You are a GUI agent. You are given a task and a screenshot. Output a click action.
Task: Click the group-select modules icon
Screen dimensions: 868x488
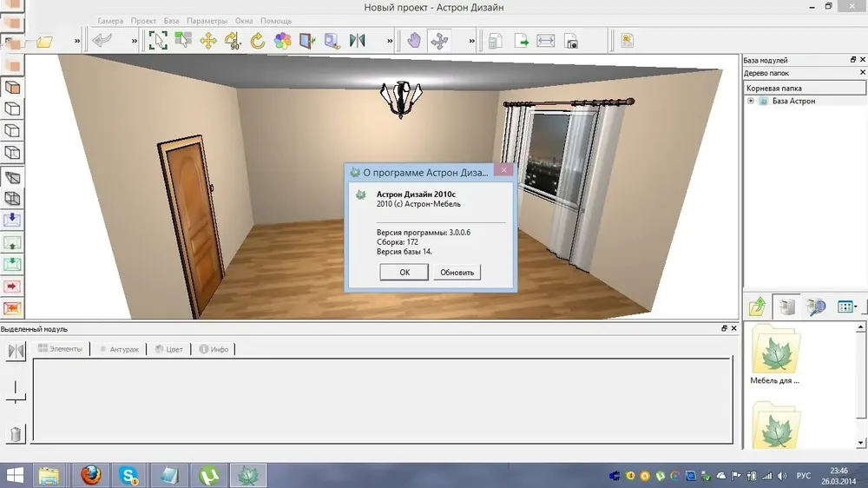pyautogui.click(x=183, y=40)
